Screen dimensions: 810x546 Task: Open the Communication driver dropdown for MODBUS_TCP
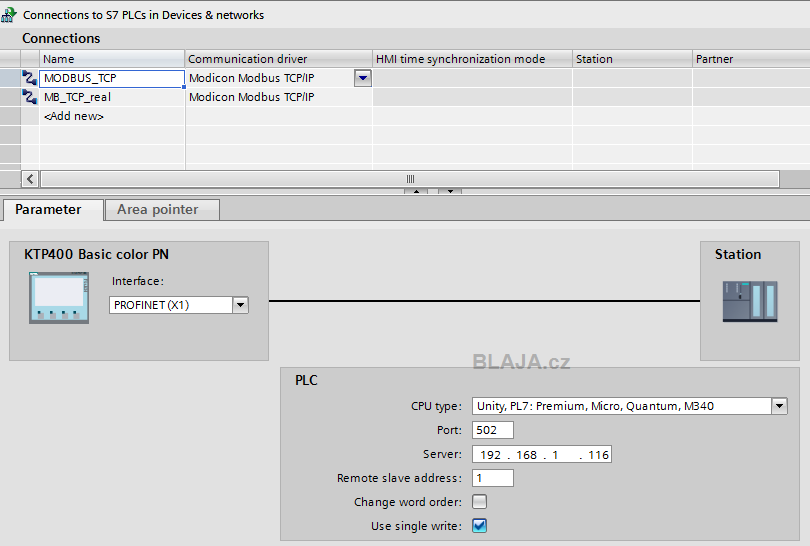click(363, 78)
